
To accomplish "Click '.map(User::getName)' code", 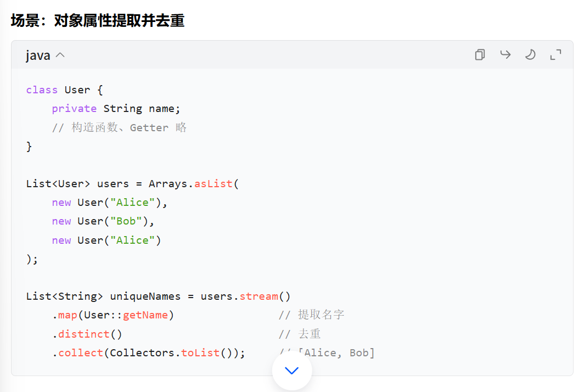I will [x=113, y=315].
